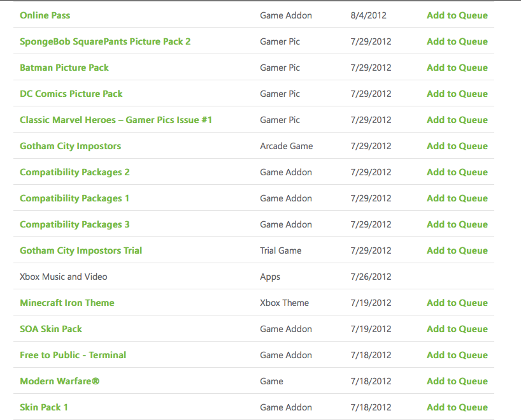This screenshot has width=521, height=420.
Task: Open Gotham City Impostors Trial link
Action: tap(81, 250)
